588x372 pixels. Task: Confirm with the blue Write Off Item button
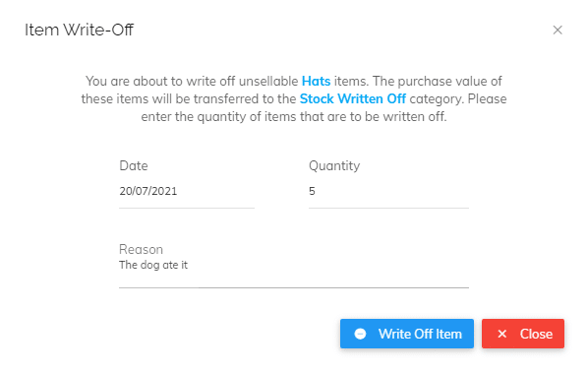coord(407,334)
